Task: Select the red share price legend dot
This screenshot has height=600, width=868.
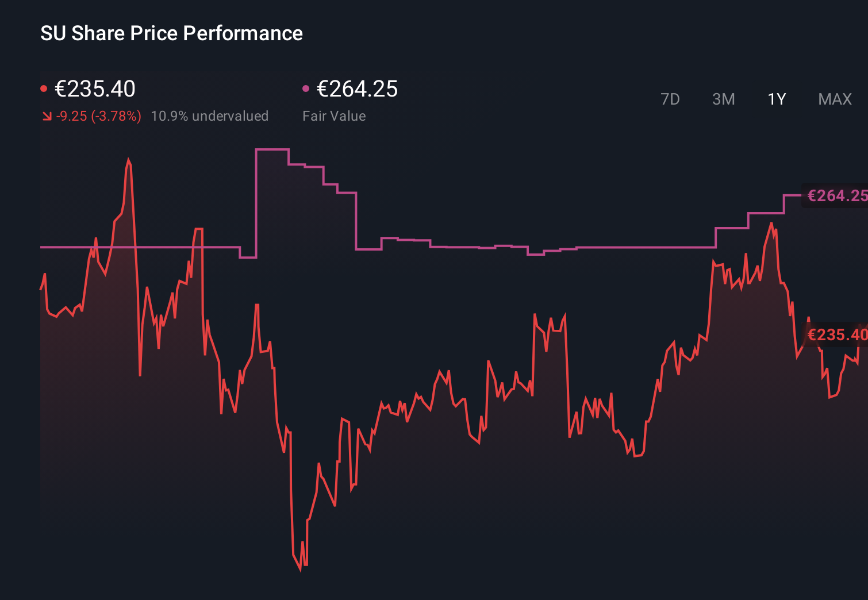Action: click(45, 87)
